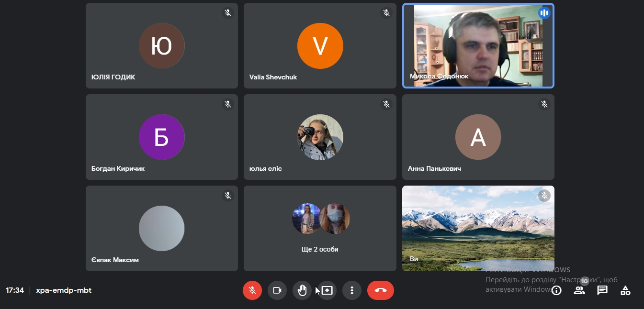Open the chat panel icon

point(602,290)
